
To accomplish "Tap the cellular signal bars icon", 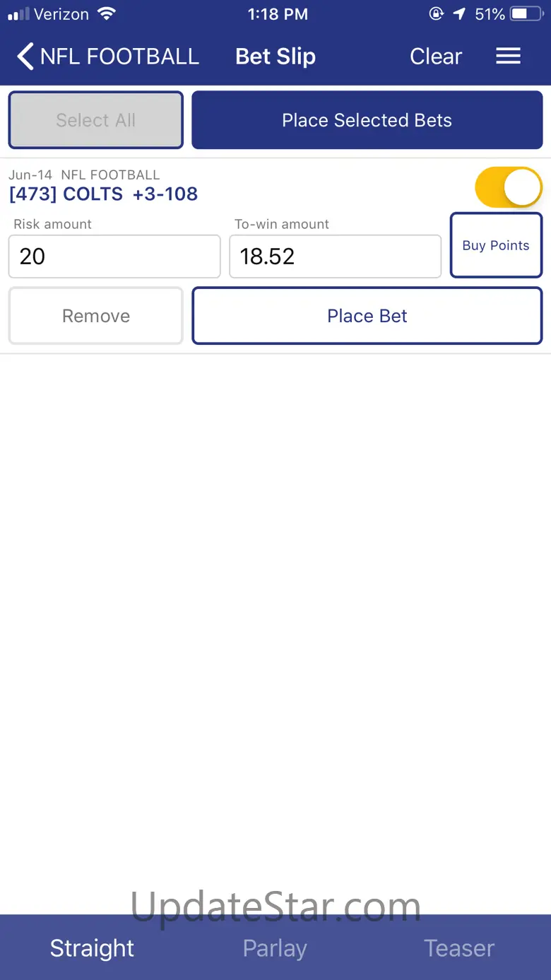I will coord(18,14).
